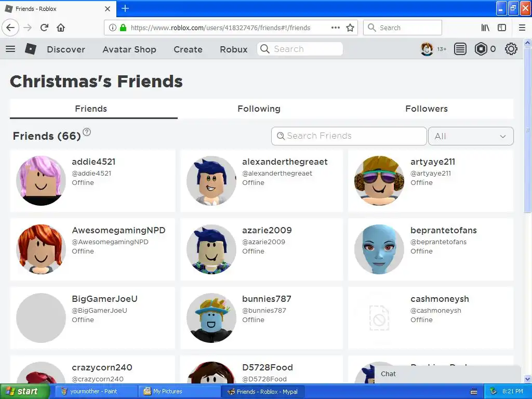
Task: Open the Roblox settings gear
Action: [x=511, y=49]
